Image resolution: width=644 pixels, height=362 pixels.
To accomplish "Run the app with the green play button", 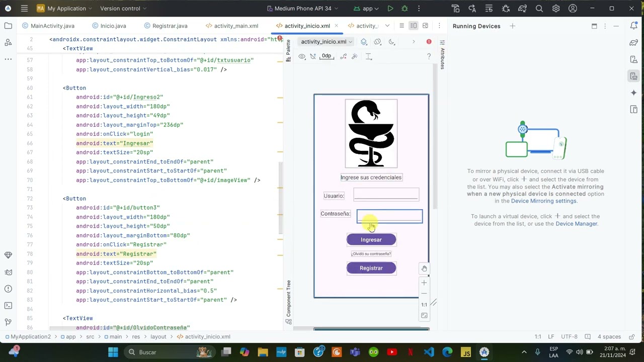I will [390, 9].
